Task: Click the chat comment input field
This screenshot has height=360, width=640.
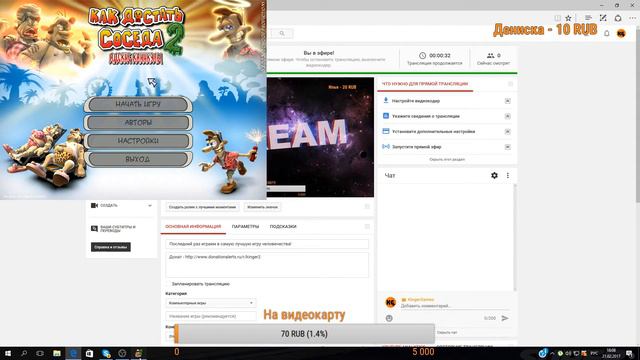Action: pos(454,306)
